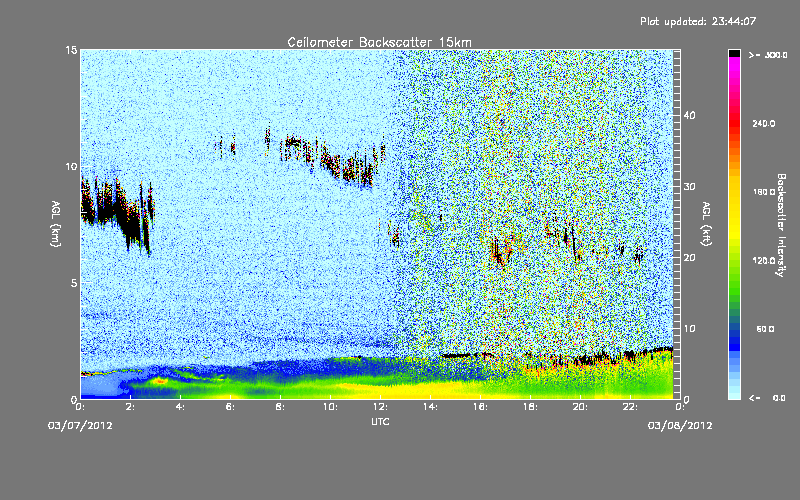This screenshot has width=800, height=500.
Task: Click the "10:" hour tick label
Action: tap(330, 407)
